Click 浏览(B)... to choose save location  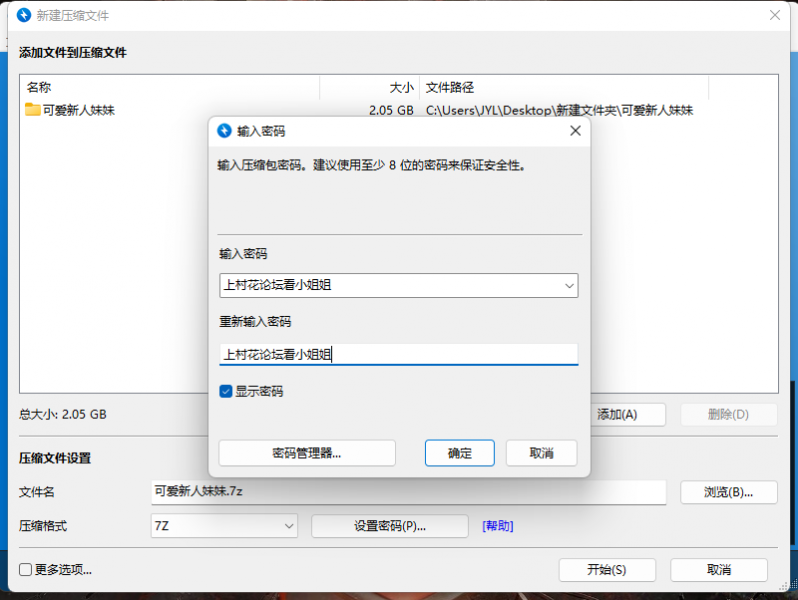tap(728, 492)
